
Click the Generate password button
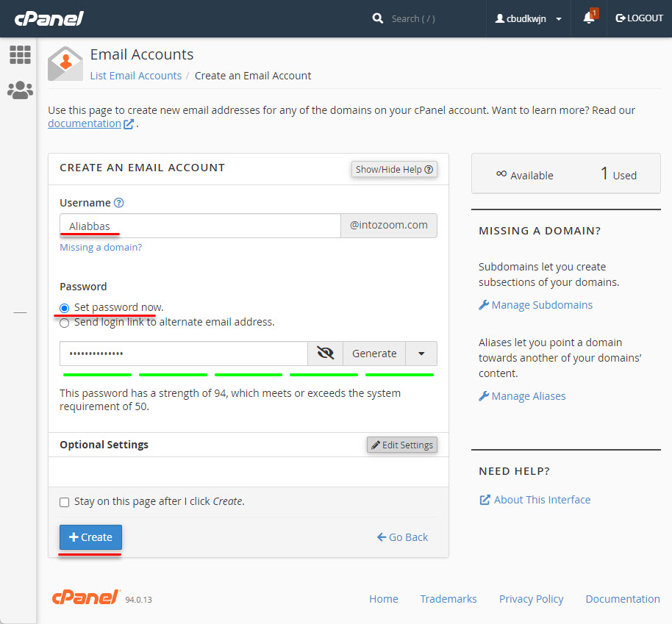374,354
